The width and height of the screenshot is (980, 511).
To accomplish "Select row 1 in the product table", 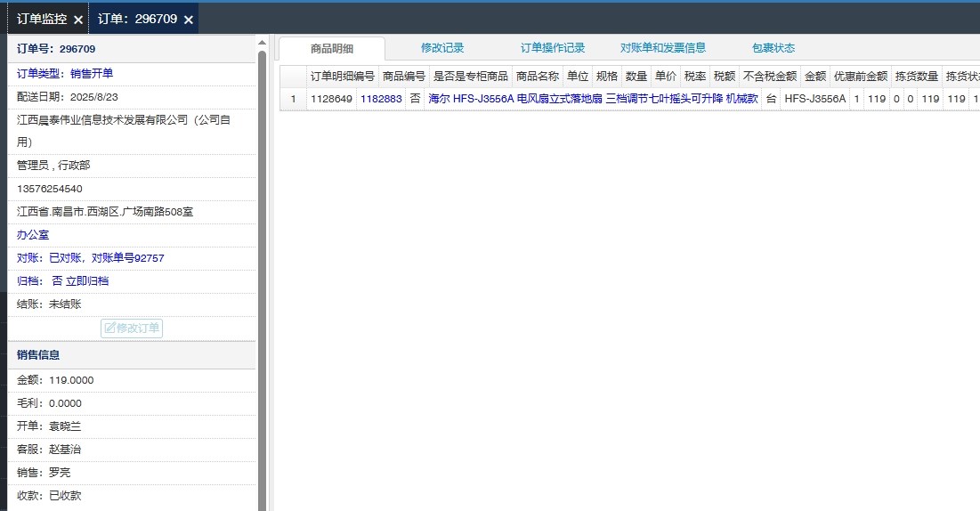I will [x=293, y=99].
